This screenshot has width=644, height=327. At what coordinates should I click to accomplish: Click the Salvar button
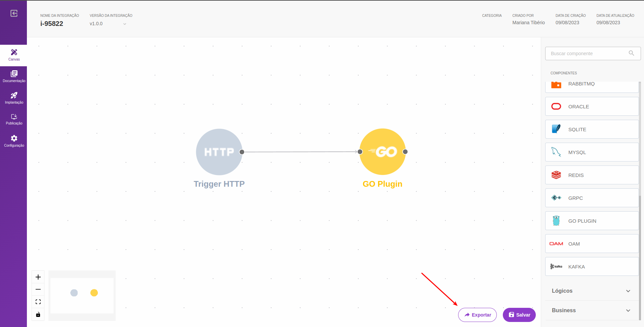[x=519, y=315]
